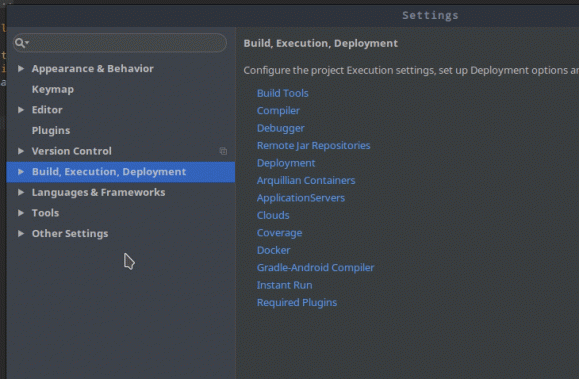The height and width of the screenshot is (379, 579).
Task: Expand the Editor tree arrow
Action: tap(21, 110)
